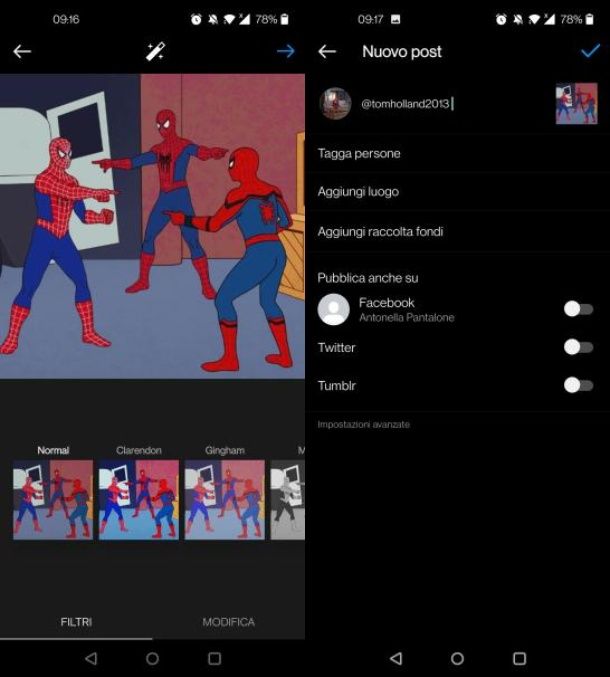
Task: Tap Android recents button on left phone
Action: tap(215, 658)
